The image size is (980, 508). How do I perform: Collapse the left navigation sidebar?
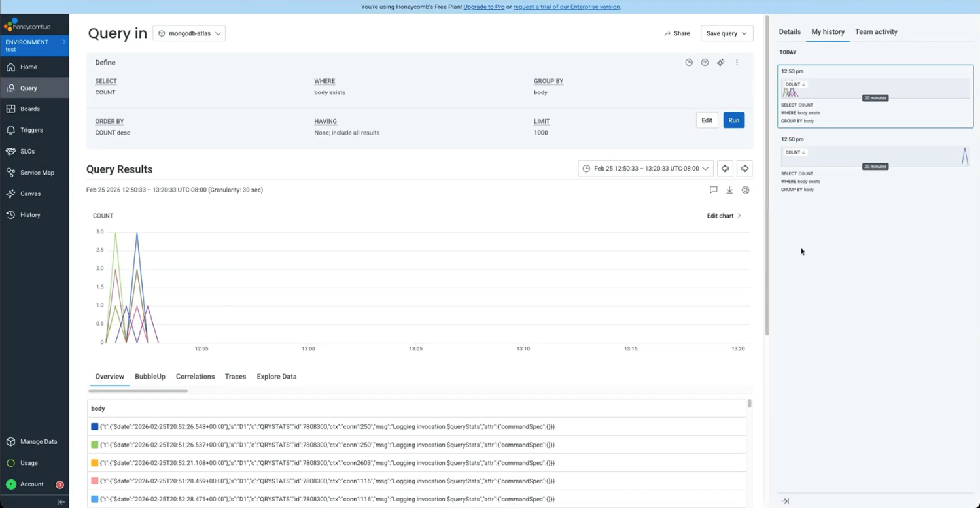click(x=61, y=502)
